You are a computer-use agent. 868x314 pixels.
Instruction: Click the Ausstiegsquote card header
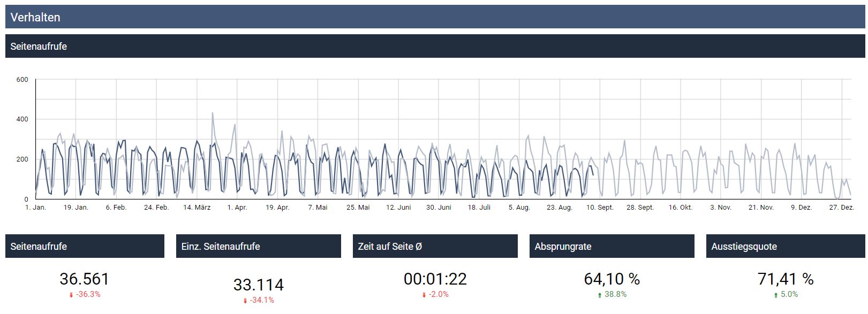pos(785,247)
